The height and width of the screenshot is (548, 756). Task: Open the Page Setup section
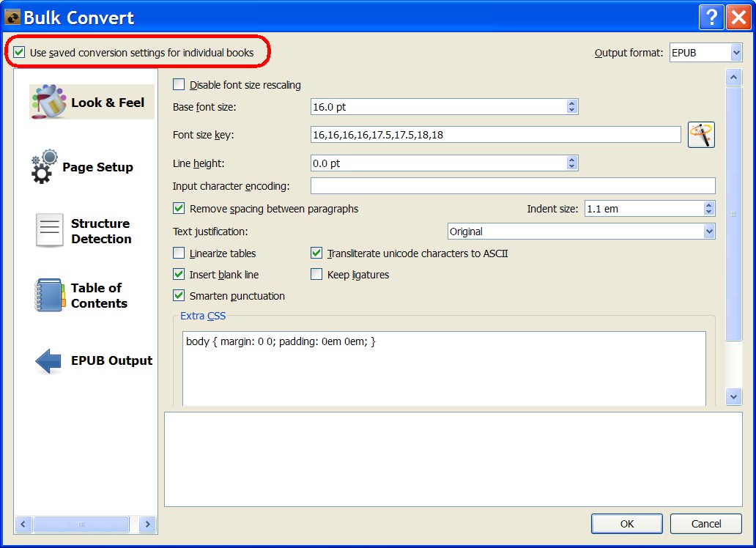(83, 167)
